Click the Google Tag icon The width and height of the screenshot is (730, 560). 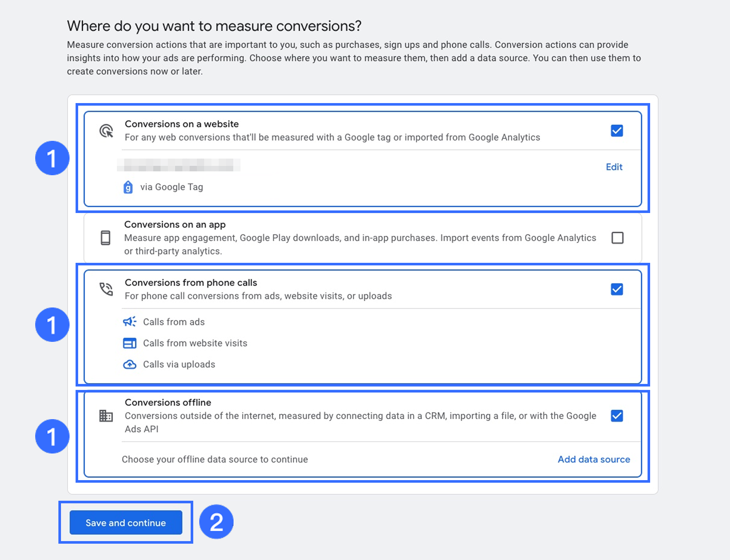click(128, 187)
